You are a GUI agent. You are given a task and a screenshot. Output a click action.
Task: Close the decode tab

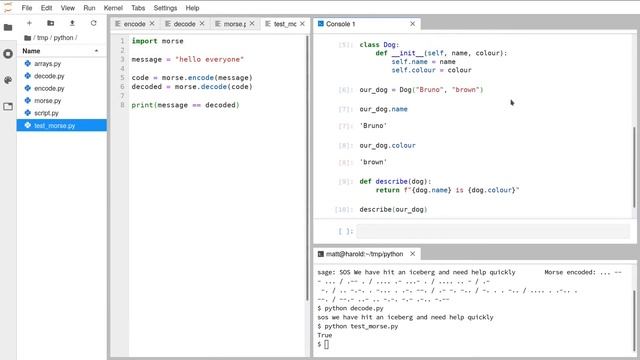tap(202, 24)
